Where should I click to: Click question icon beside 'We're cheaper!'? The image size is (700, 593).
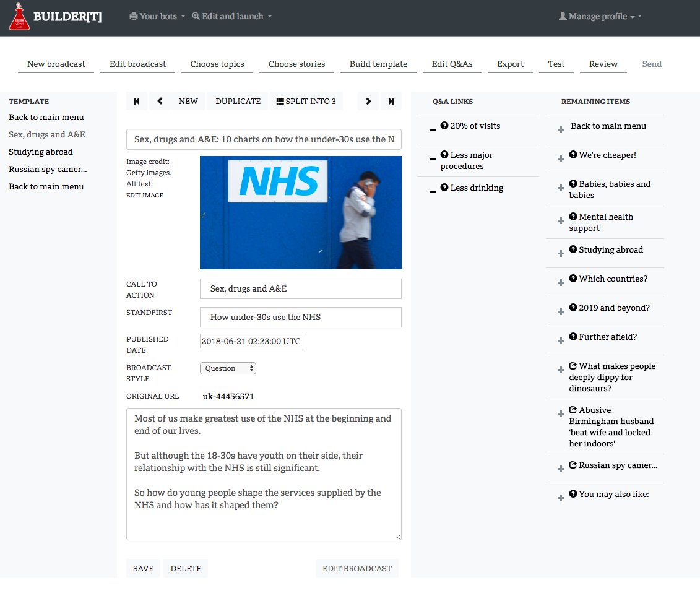573,155
